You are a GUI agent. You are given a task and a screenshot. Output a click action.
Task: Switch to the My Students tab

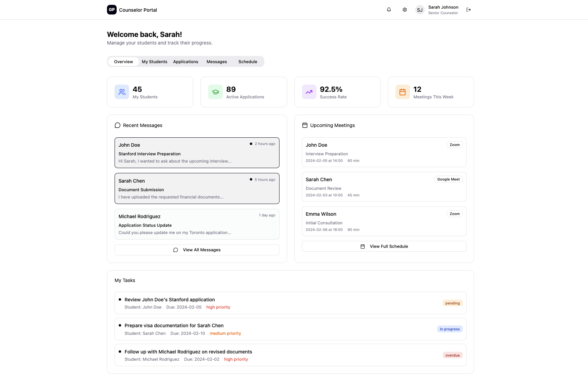point(155,62)
